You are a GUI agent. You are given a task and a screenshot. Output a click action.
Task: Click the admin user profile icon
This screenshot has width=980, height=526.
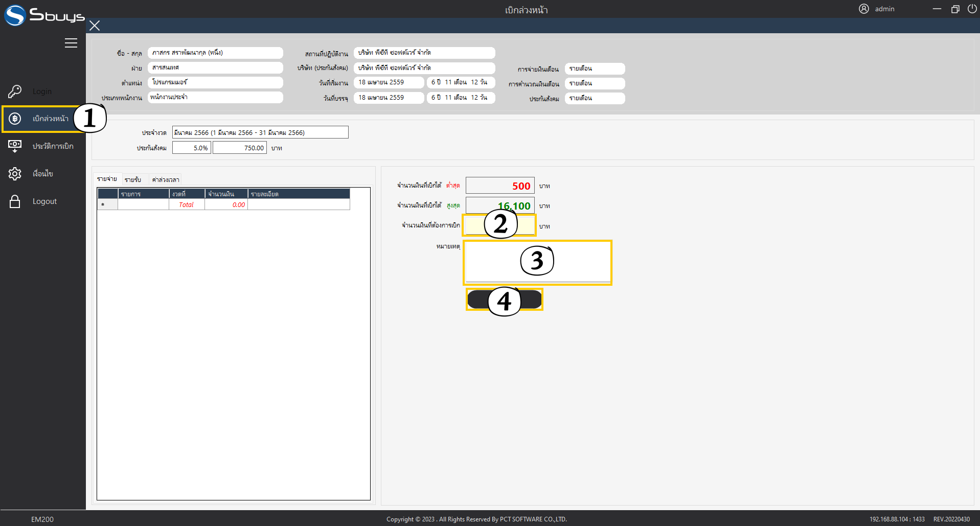[x=863, y=9]
